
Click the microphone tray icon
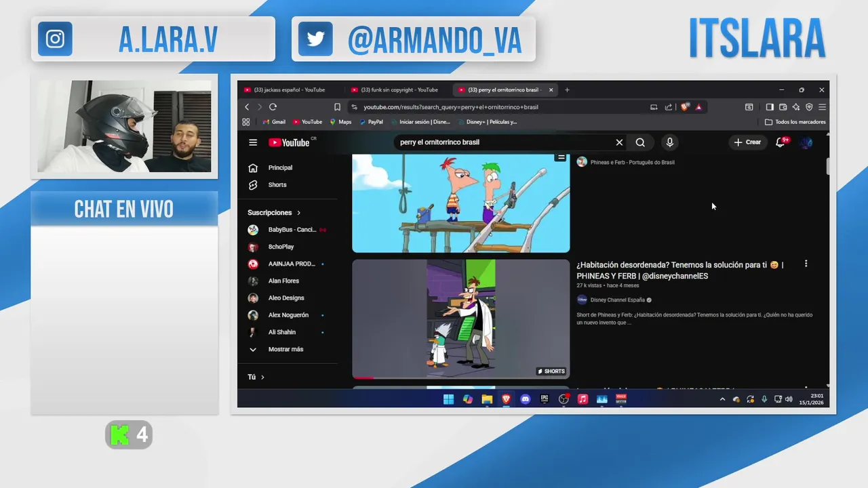point(764,399)
